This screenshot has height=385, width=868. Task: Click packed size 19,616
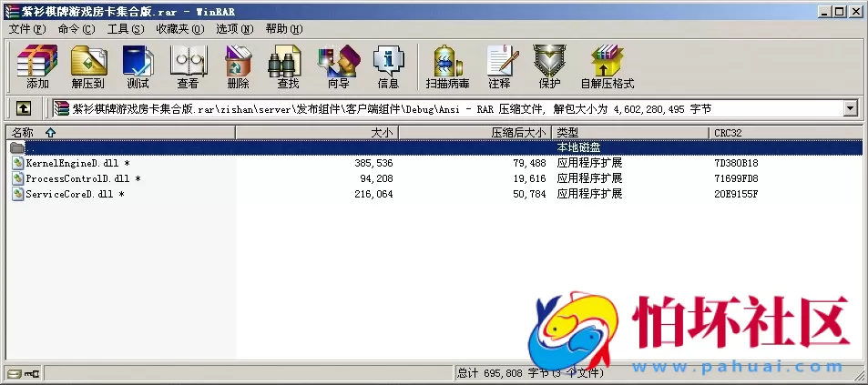pos(529,178)
